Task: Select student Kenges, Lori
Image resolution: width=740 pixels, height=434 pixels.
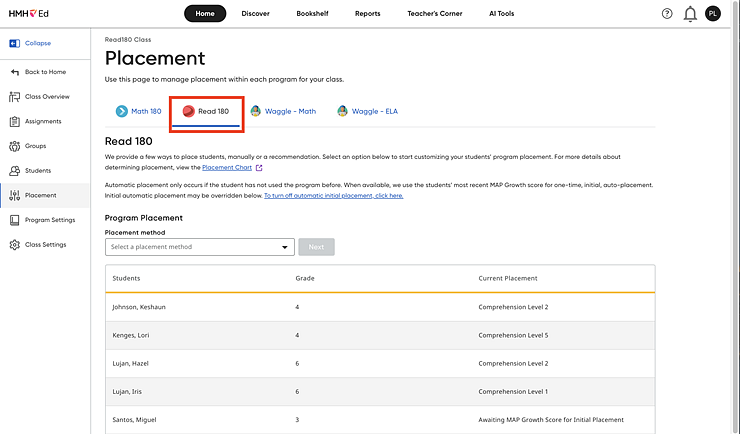Action: pyautogui.click(x=131, y=335)
